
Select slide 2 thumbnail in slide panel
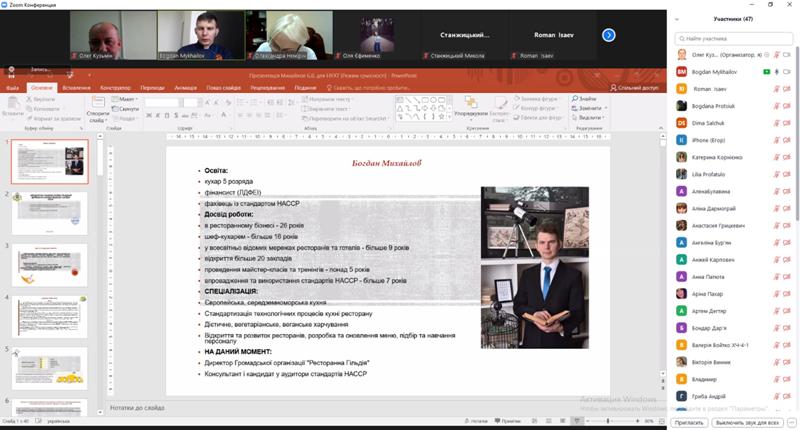(x=50, y=211)
